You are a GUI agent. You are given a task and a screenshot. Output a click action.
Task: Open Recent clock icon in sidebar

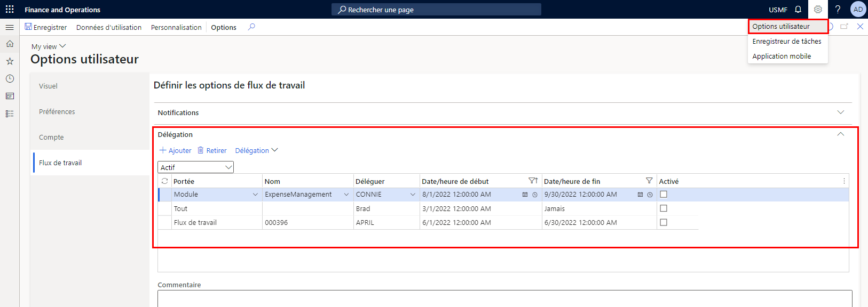(10, 78)
